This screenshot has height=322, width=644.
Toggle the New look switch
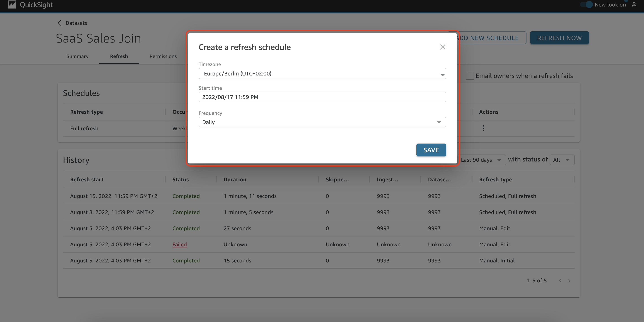coord(587,4)
